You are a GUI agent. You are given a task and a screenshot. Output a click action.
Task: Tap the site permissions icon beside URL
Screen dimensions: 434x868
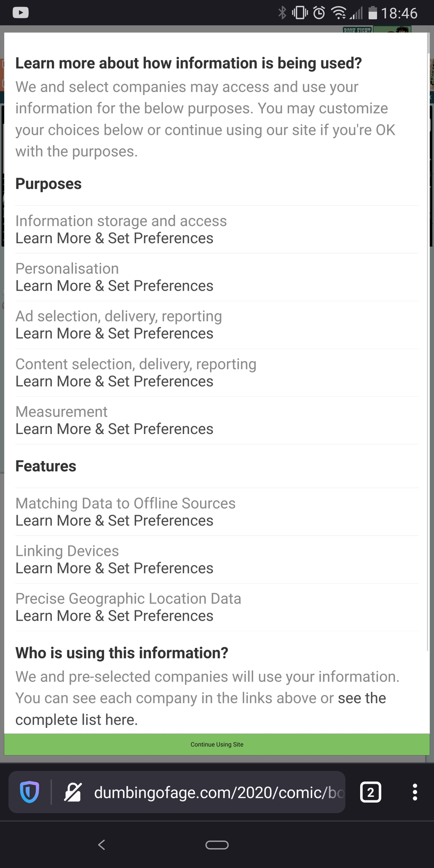click(x=73, y=792)
